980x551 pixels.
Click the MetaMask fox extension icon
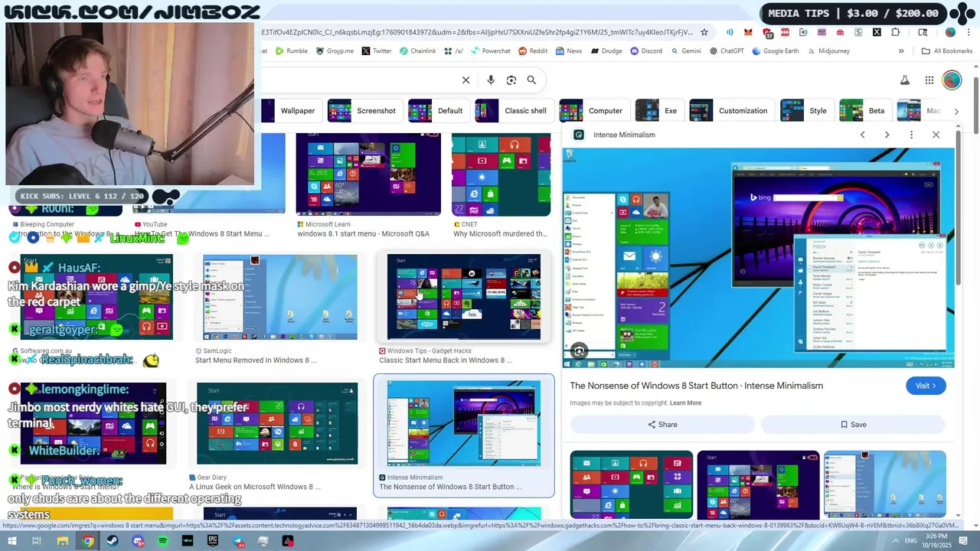point(748,32)
